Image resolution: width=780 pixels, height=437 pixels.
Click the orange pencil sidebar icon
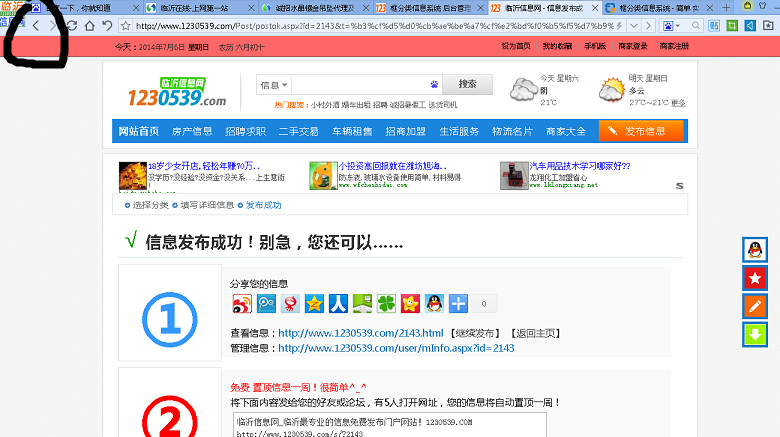(754, 306)
